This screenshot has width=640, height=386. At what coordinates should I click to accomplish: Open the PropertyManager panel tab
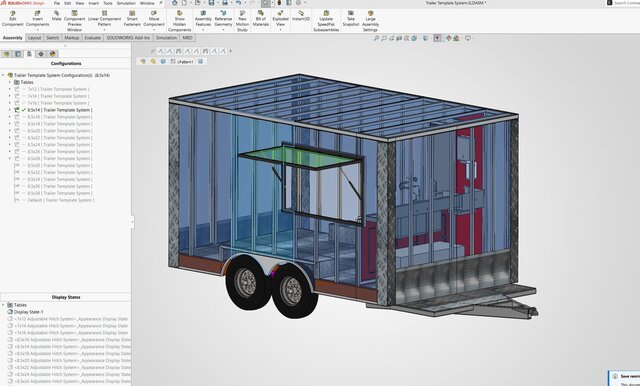pyautogui.click(x=18, y=54)
